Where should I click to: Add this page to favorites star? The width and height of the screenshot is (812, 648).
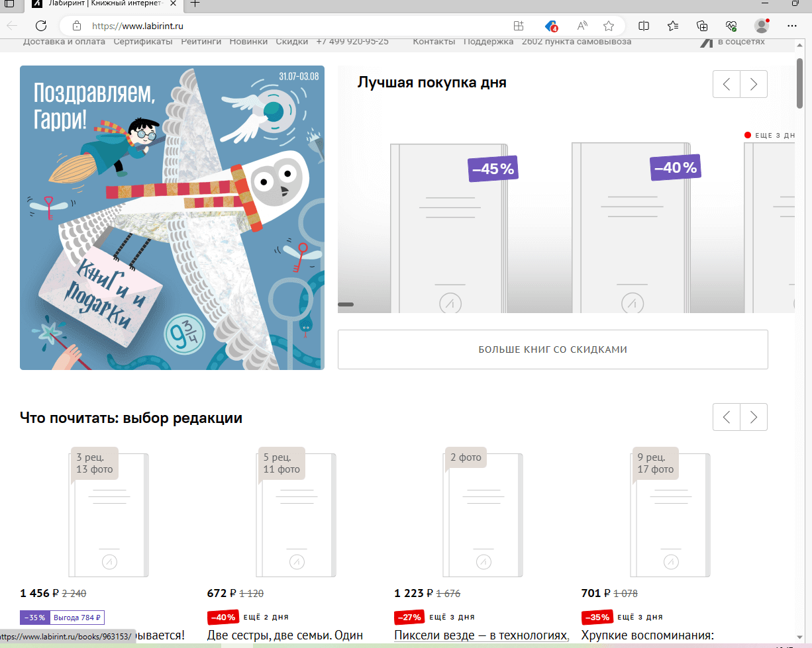pyautogui.click(x=609, y=26)
